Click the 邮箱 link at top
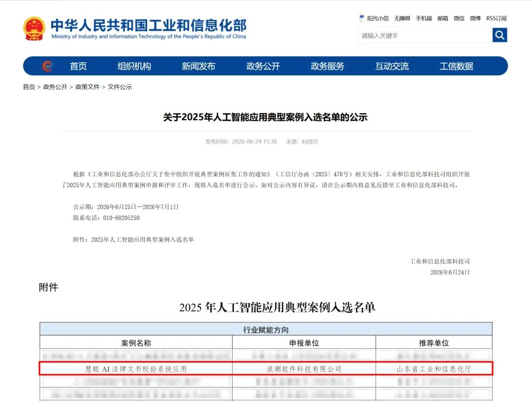The height and width of the screenshot is (419, 532). click(x=443, y=18)
